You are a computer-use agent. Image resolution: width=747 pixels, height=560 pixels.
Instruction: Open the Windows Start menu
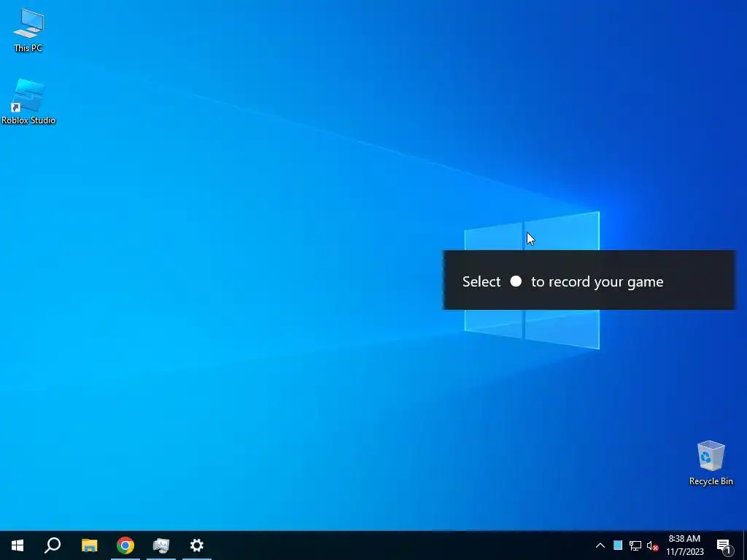point(18,545)
